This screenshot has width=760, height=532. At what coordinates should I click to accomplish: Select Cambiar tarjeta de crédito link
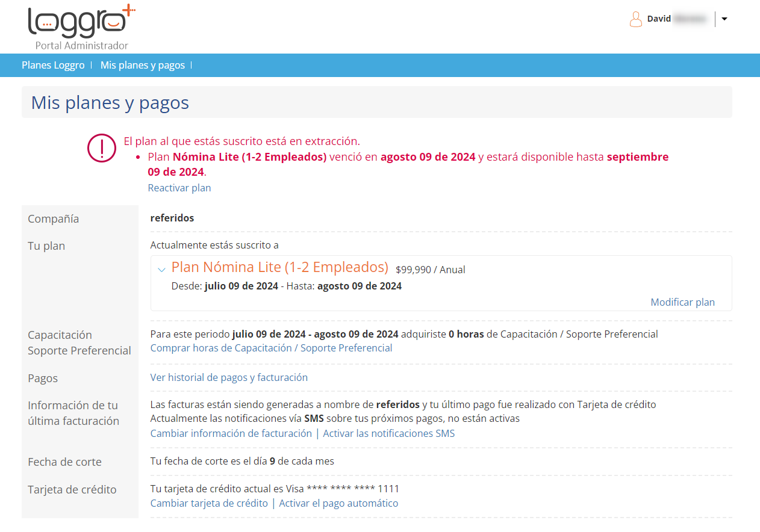(209, 503)
